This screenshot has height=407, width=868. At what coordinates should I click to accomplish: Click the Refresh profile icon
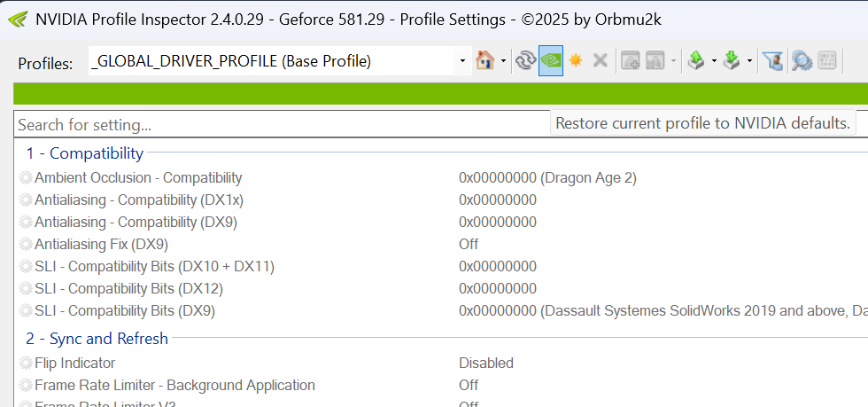tap(525, 60)
